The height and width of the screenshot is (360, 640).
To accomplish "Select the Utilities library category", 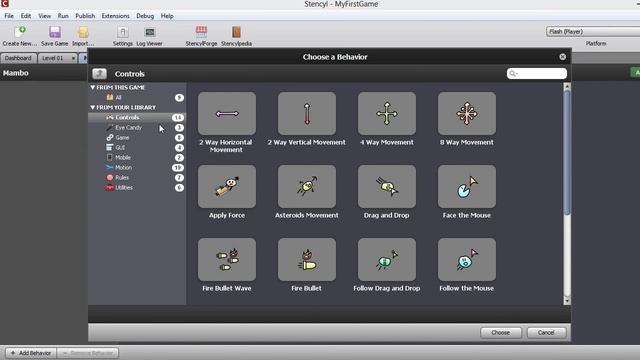I will 137,187.
